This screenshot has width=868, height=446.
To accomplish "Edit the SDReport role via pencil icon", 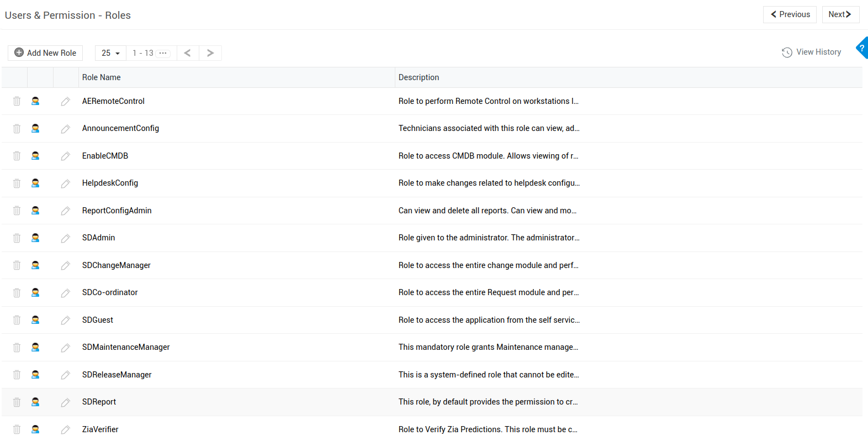I will click(x=65, y=402).
